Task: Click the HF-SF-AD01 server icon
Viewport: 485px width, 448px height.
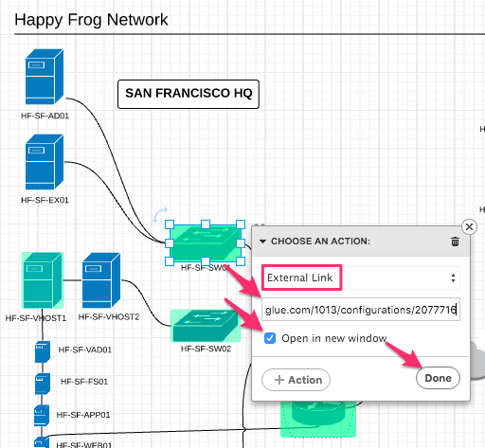Action: coord(45,77)
